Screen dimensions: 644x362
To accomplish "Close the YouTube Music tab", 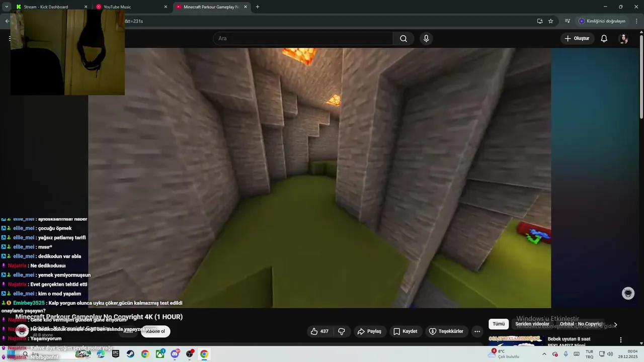I will click(x=166, y=7).
